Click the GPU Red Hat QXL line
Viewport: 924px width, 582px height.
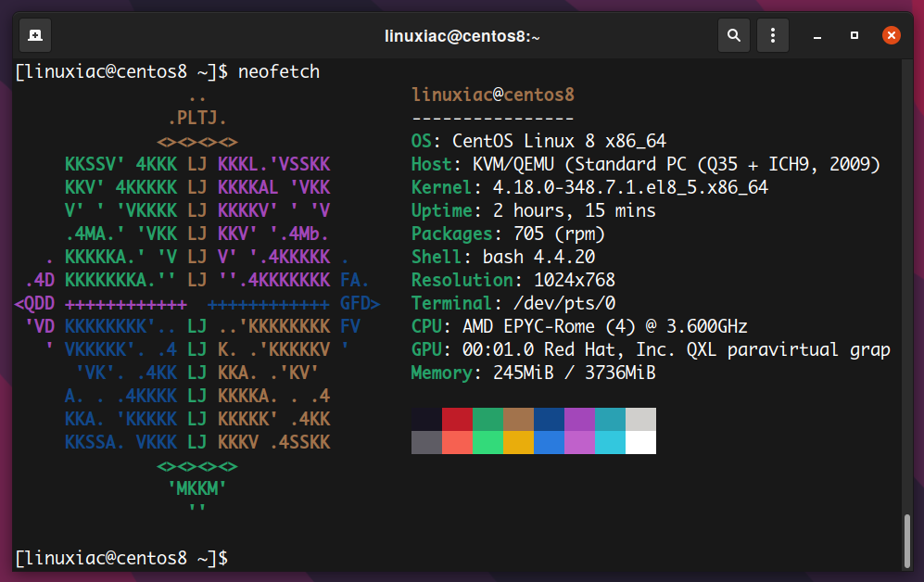651,350
